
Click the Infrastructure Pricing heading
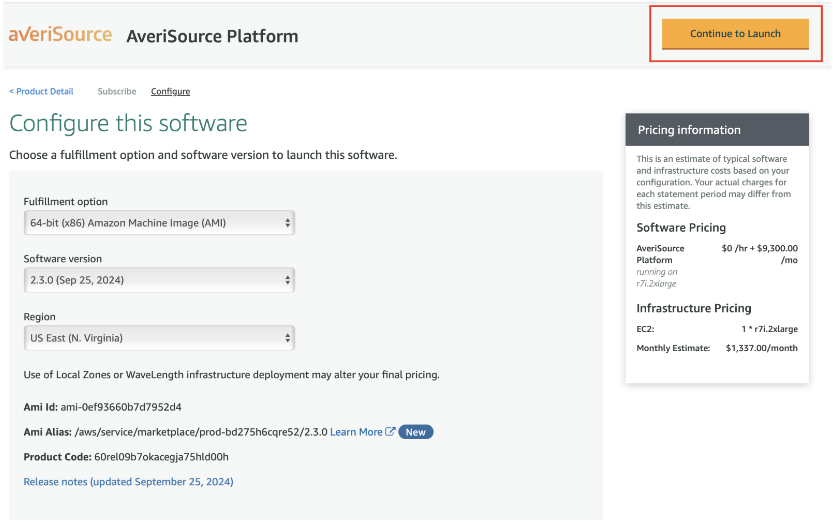point(694,308)
